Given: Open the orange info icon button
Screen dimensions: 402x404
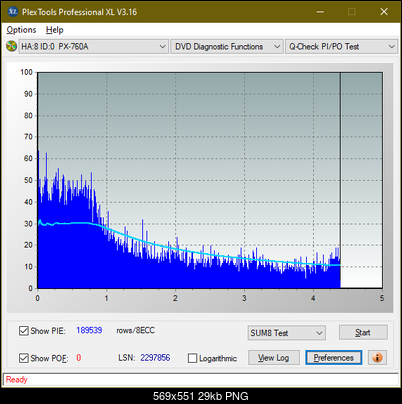Looking at the screenshot, I should pyautogui.click(x=377, y=358).
